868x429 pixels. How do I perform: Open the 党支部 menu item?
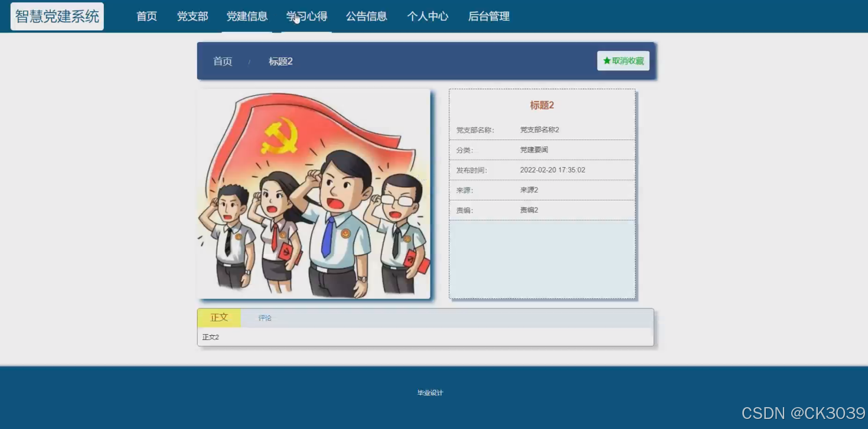pos(192,17)
